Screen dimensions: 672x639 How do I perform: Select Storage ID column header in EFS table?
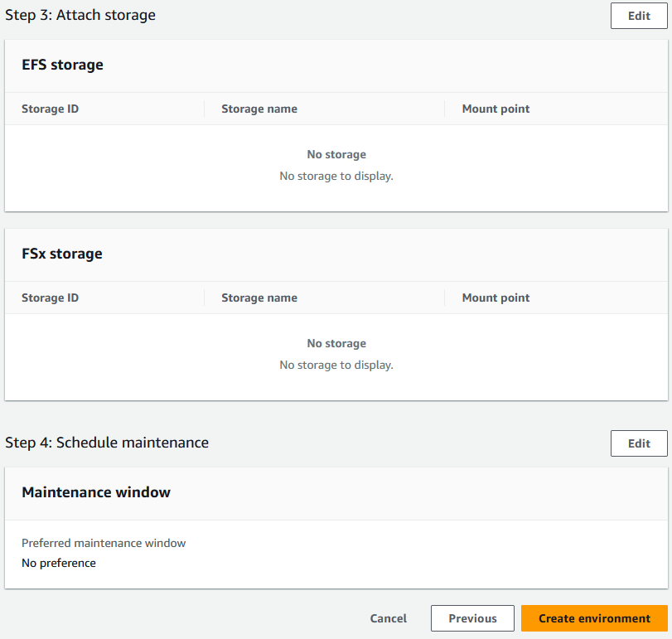point(51,109)
